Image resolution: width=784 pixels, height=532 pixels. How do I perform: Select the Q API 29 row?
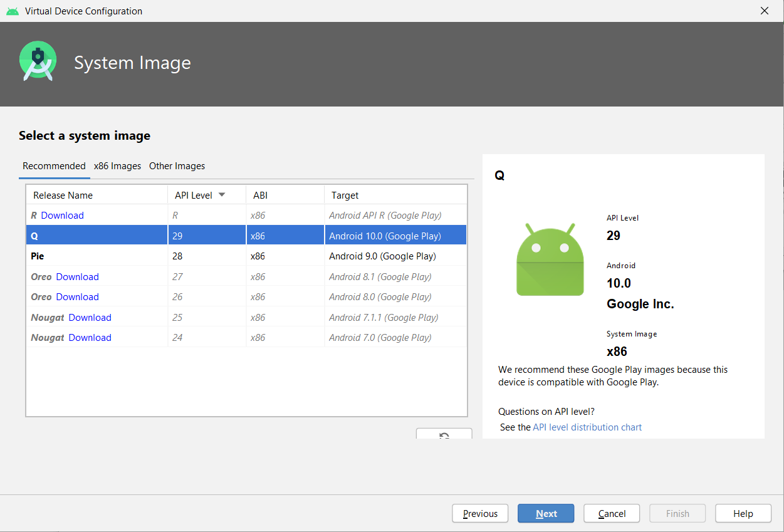coord(246,236)
